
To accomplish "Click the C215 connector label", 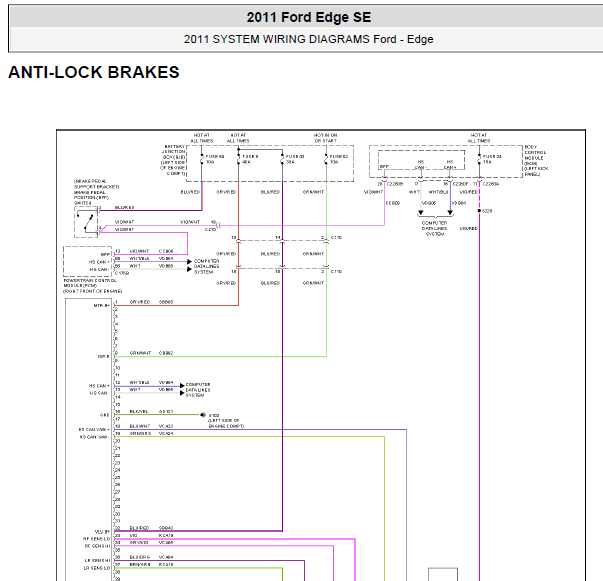I will pyautogui.click(x=210, y=230).
